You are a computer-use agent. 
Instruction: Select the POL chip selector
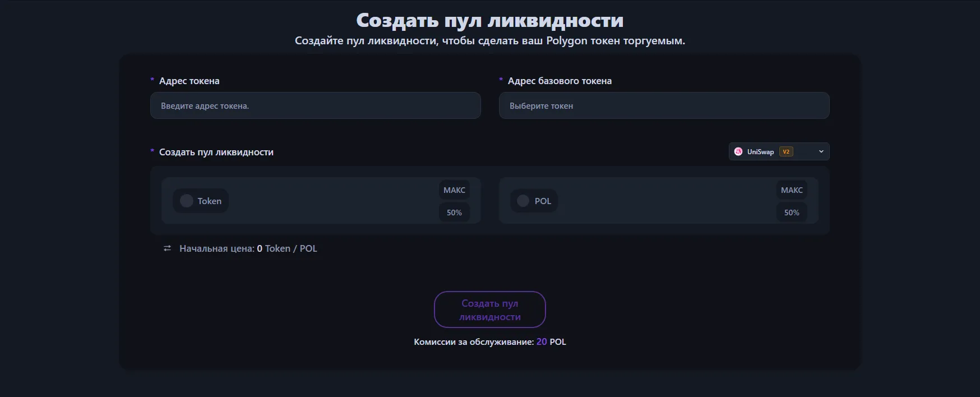coord(534,201)
